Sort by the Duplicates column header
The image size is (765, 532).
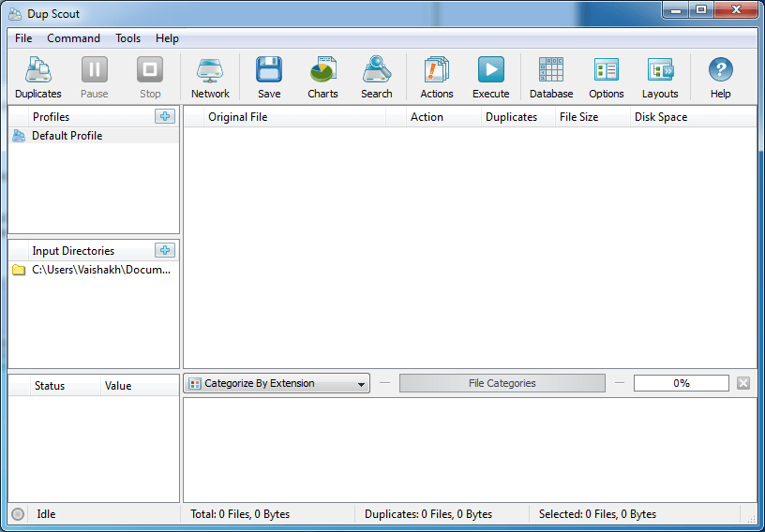pyautogui.click(x=518, y=117)
